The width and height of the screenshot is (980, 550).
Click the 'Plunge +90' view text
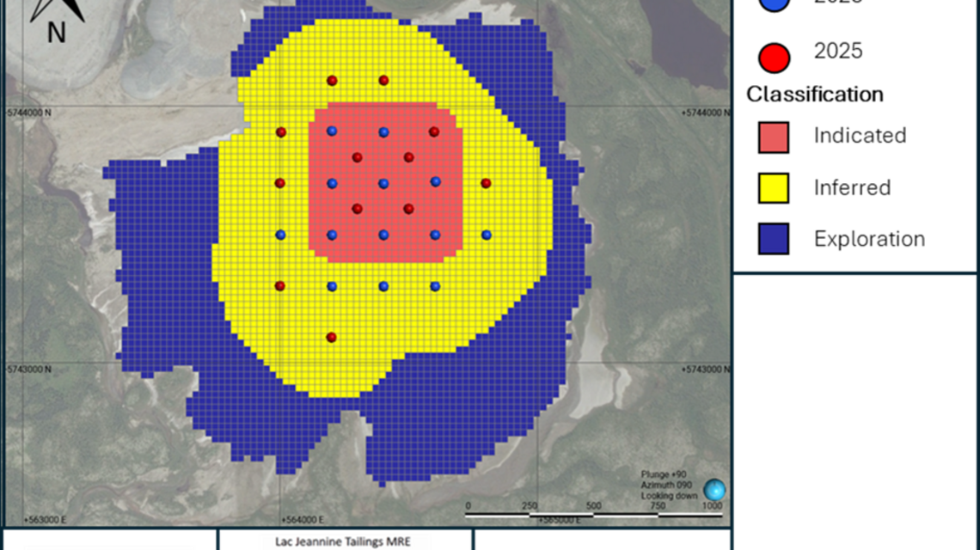coord(664,475)
